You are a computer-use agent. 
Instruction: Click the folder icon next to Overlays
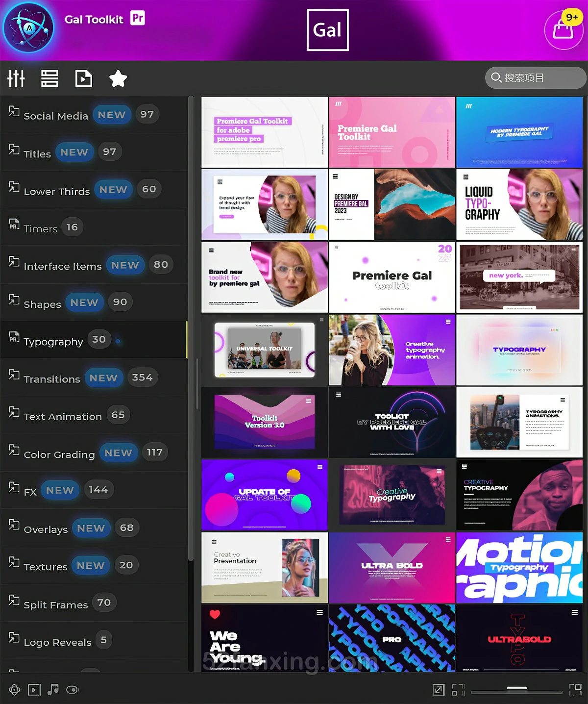[14, 525]
